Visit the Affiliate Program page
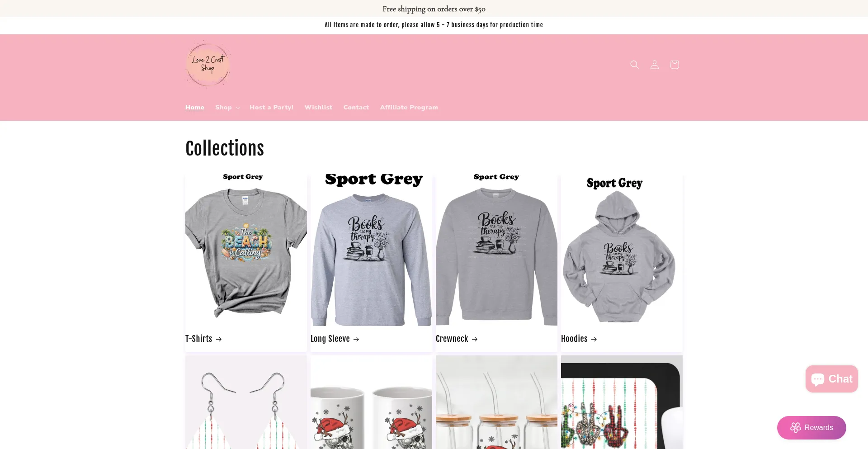Screen dimensions: 868x449 409,107
